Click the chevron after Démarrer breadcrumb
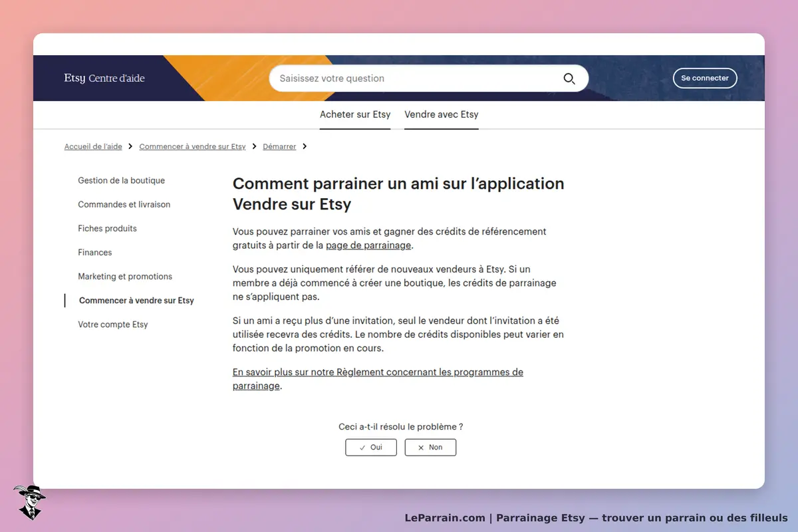Viewport: 798px width, 532px height. [x=305, y=146]
